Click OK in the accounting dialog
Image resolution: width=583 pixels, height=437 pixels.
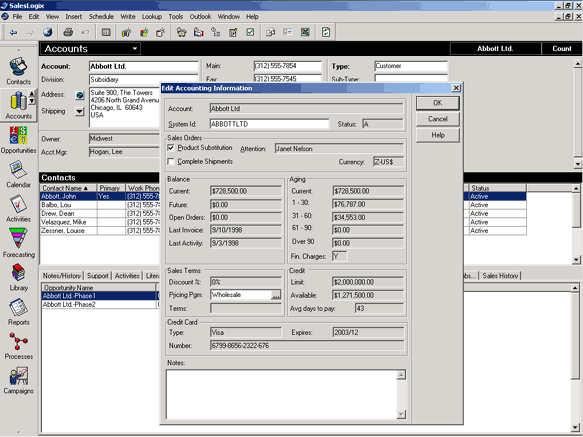[x=438, y=103]
